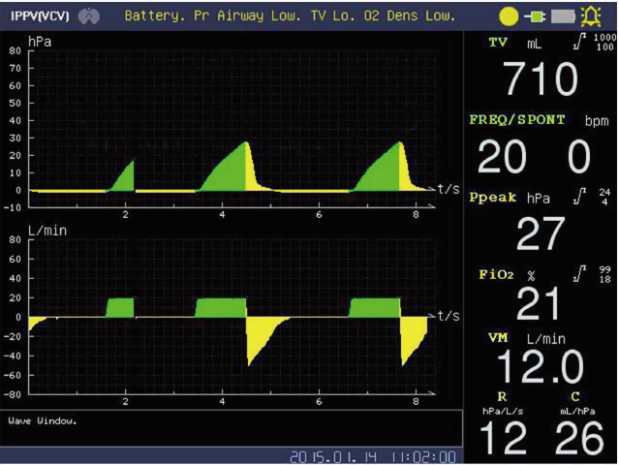Select the VM value 12.0
Image resolution: width=619 pixels, height=465 pixels.
[x=540, y=367]
